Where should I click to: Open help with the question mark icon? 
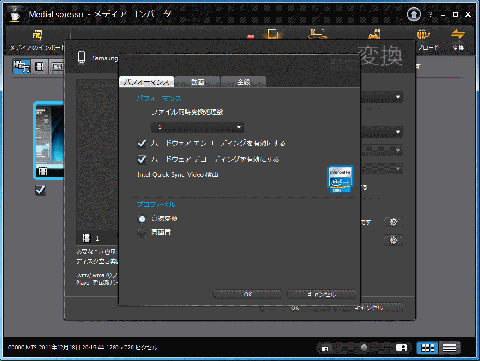point(431,14)
